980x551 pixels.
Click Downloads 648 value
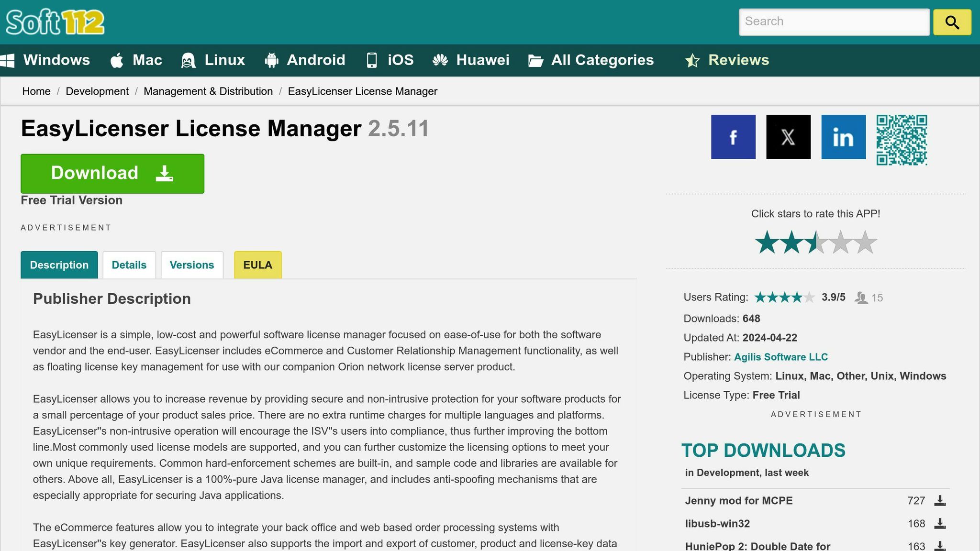[751, 319]
